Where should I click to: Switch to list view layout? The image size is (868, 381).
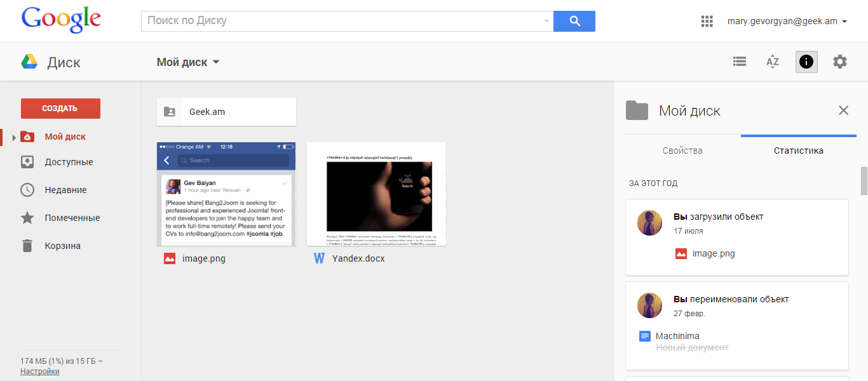[739, 62]
